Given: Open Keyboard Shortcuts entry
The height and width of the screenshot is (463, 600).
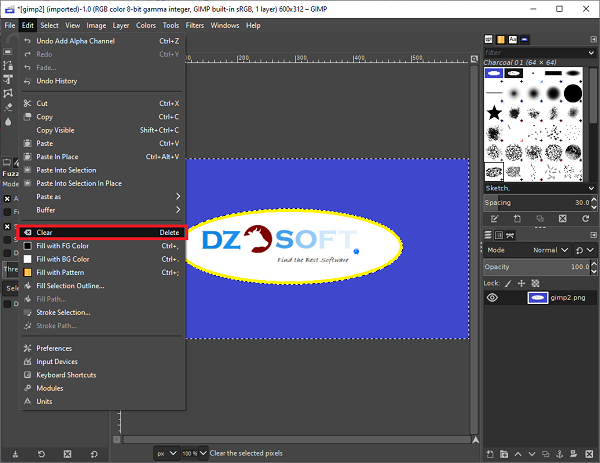Looking at the screenshot, I should pos(102,375).
